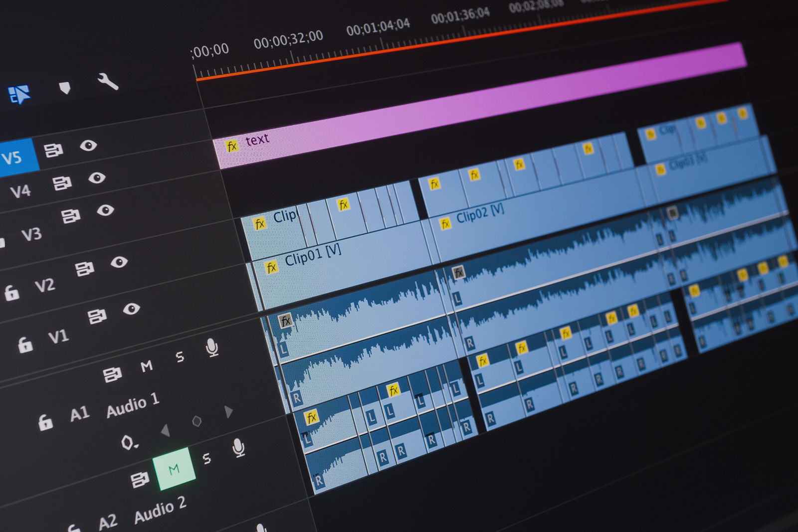Go to previous keyframe on Audio 1

[x=166, y=430]
